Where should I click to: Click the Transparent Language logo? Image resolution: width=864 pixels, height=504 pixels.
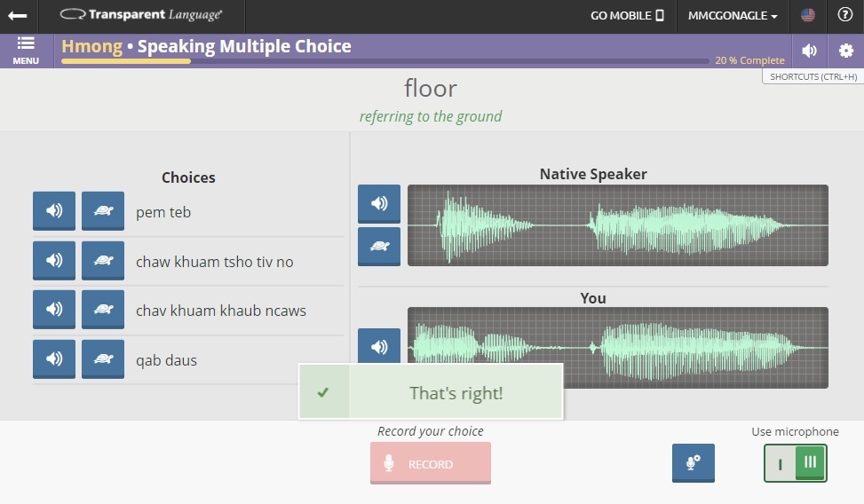coord(141,15)
